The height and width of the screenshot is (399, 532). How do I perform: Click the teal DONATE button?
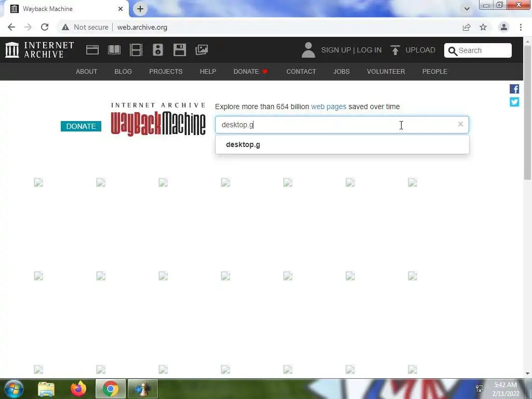pos(81,126)
